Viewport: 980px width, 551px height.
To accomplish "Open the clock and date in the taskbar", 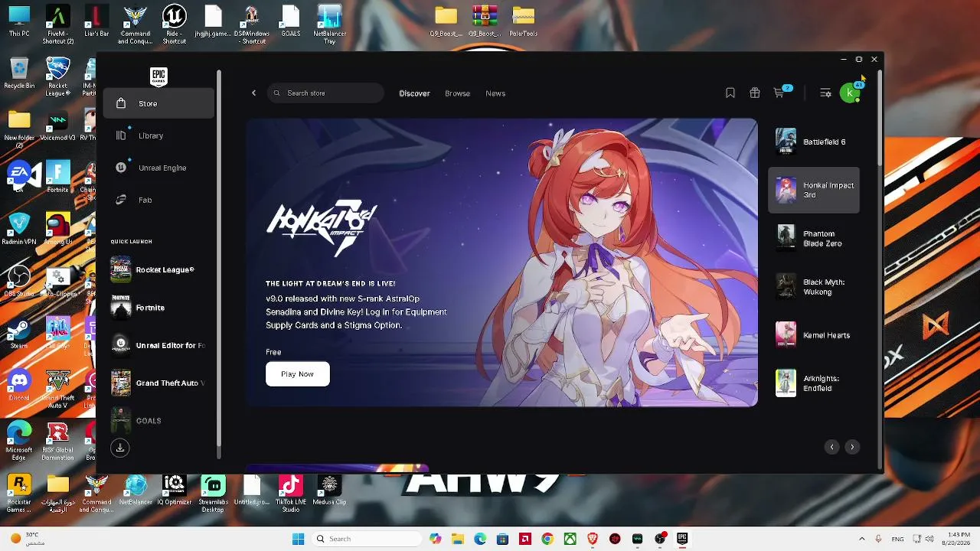I will [959, 539].
